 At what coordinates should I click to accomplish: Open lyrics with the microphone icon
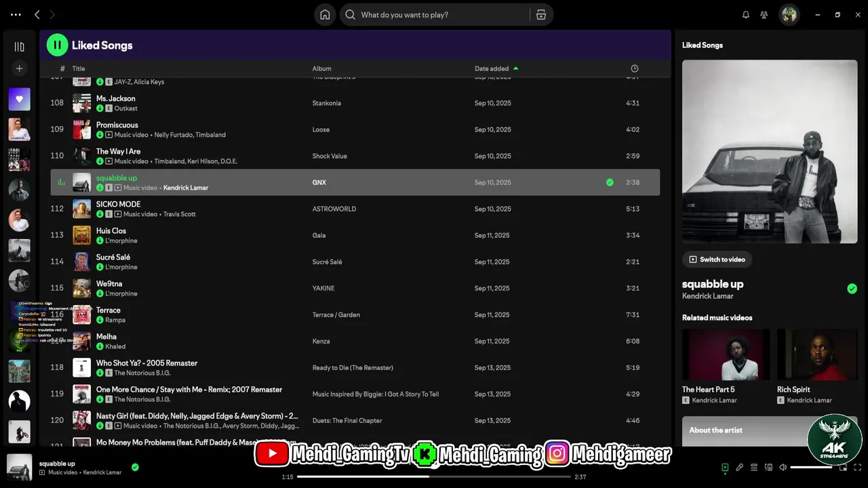739,467
